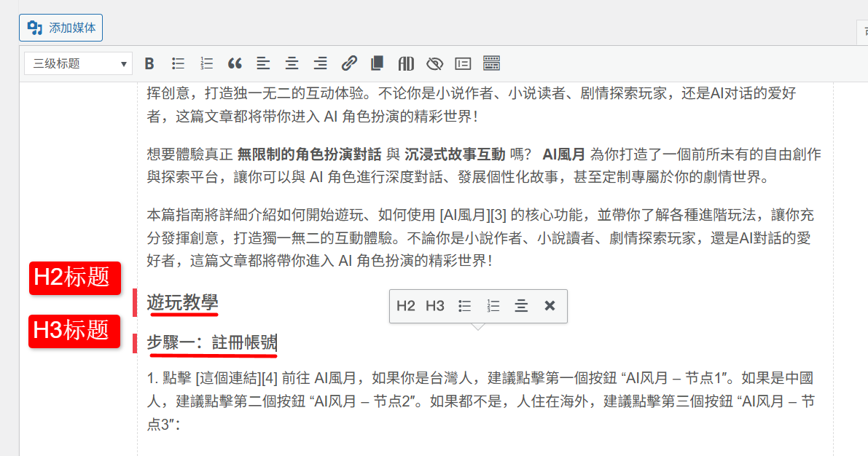Center align using the floating toolbar
868x456 pixels.
521,306
